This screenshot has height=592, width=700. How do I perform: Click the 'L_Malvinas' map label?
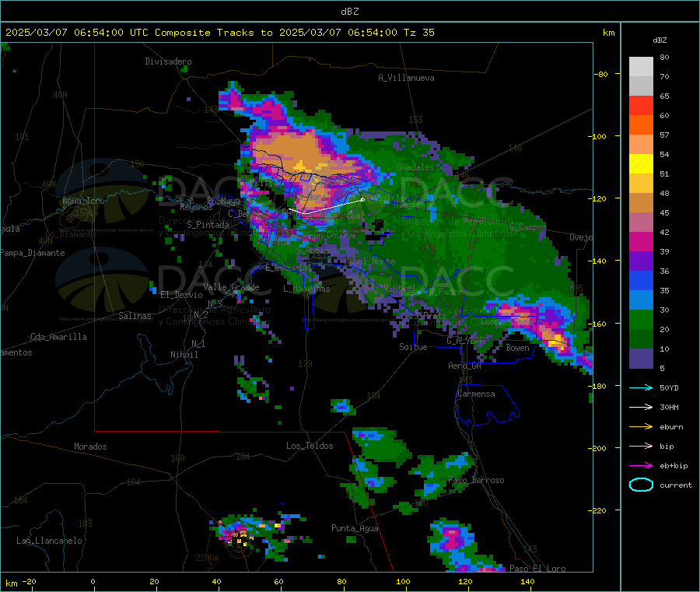(x=306, y=289)
